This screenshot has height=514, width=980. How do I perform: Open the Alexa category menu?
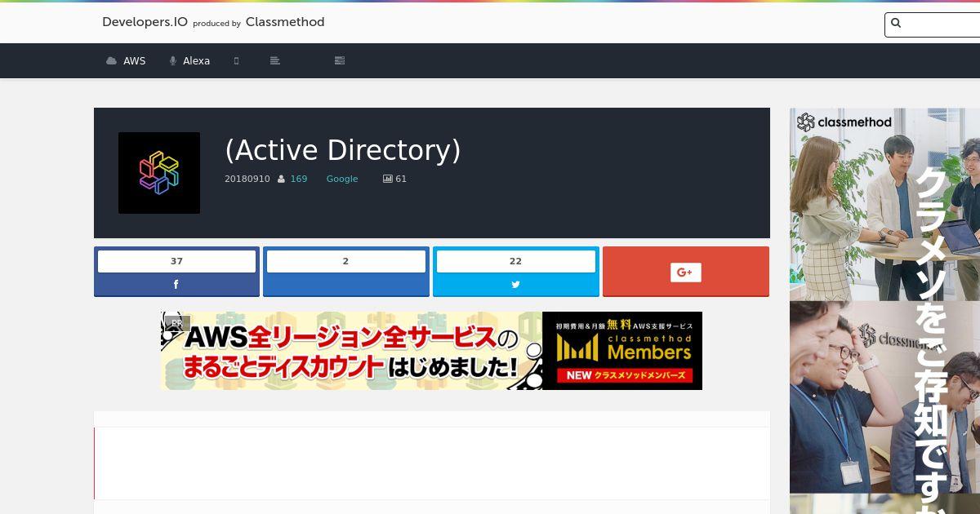coord(189,60)
